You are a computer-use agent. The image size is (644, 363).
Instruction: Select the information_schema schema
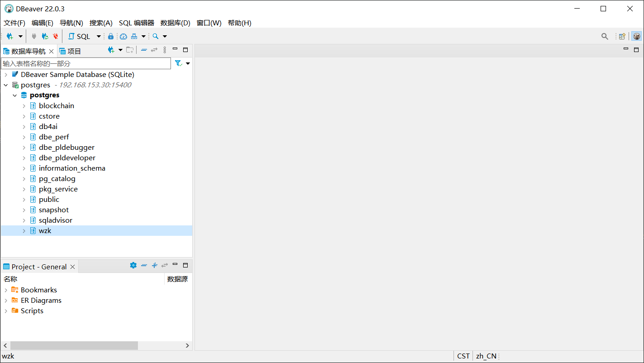coord(72,168)
